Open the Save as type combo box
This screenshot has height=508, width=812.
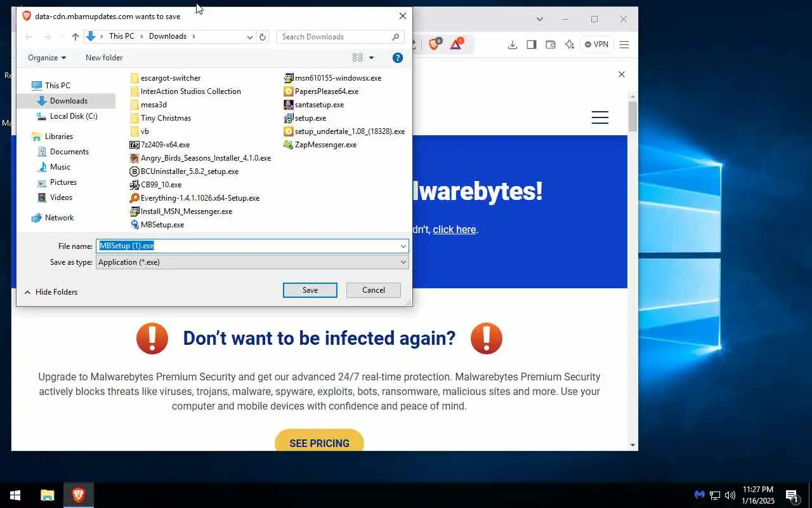pos(252,262)
